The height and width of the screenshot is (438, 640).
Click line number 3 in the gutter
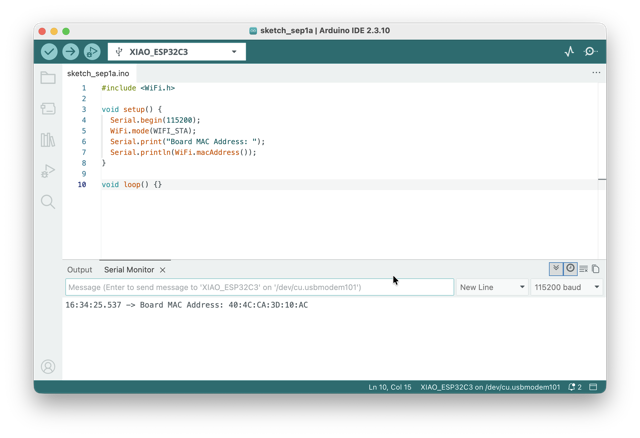coord(84,109)
